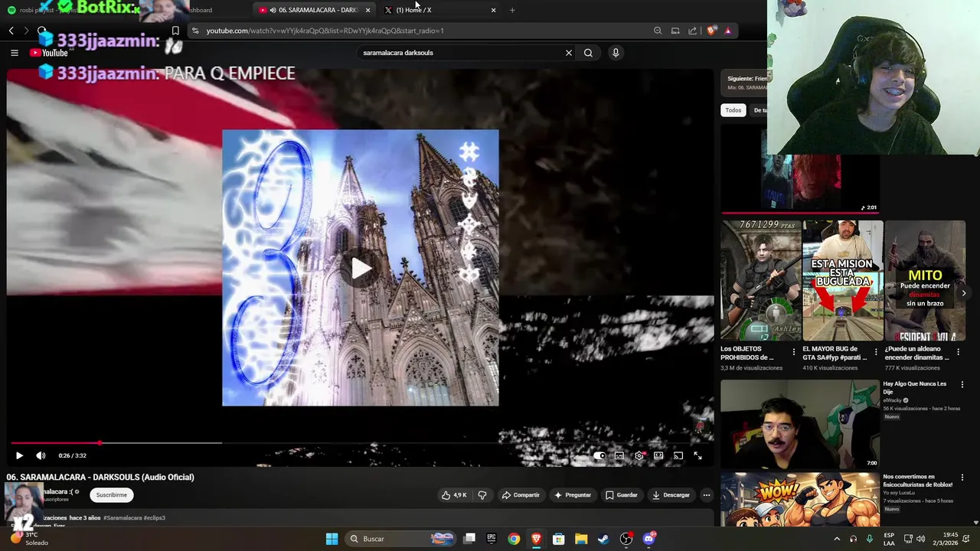The image size is (980, 551).
Task: Start voice search with the microphone icon
Action: (x=616, y=53)
